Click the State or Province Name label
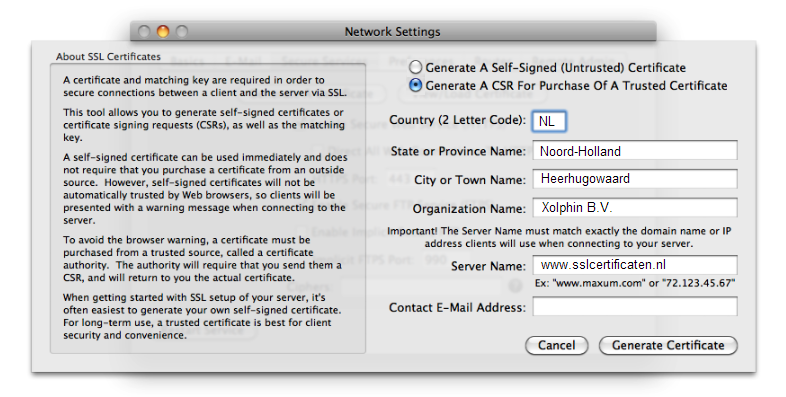Screen dimensions: 786x397 tap(458, 151)
